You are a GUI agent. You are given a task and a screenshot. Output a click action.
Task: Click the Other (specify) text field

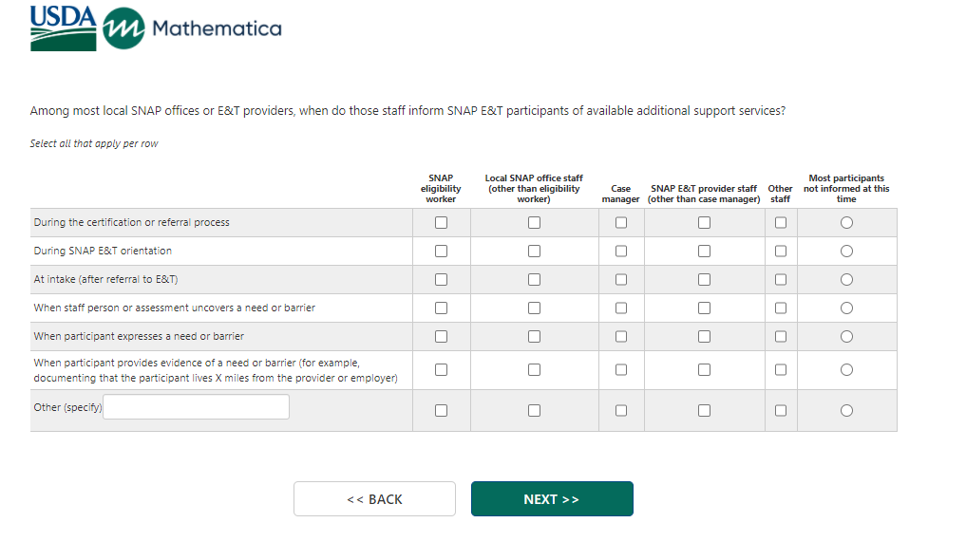coord(196,407)
